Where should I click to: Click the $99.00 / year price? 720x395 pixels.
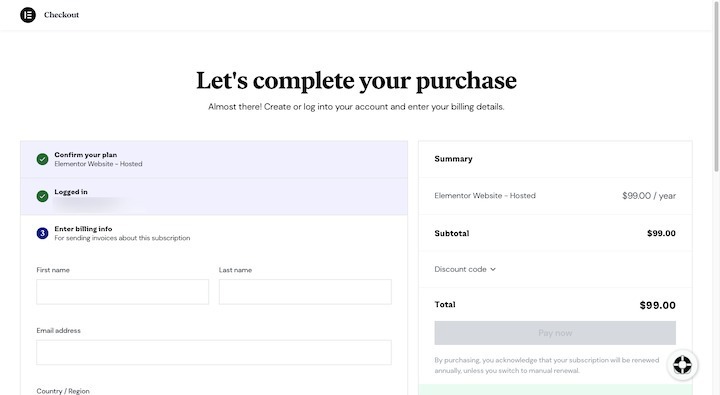pyautogui.click(x=649, y=196)
